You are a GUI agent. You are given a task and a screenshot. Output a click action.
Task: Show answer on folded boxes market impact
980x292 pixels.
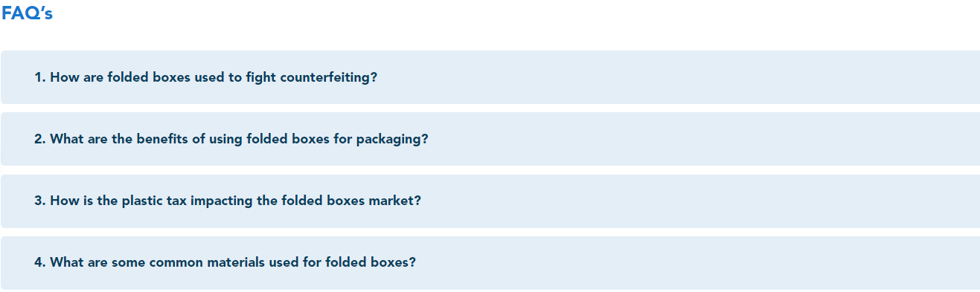point(490,201)
